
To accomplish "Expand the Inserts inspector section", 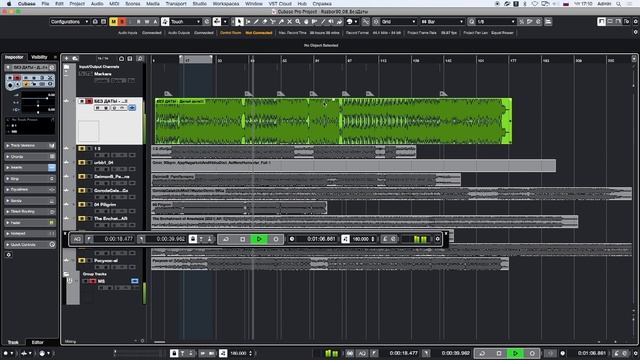I will pyautogui.click(x=30, y=168).
